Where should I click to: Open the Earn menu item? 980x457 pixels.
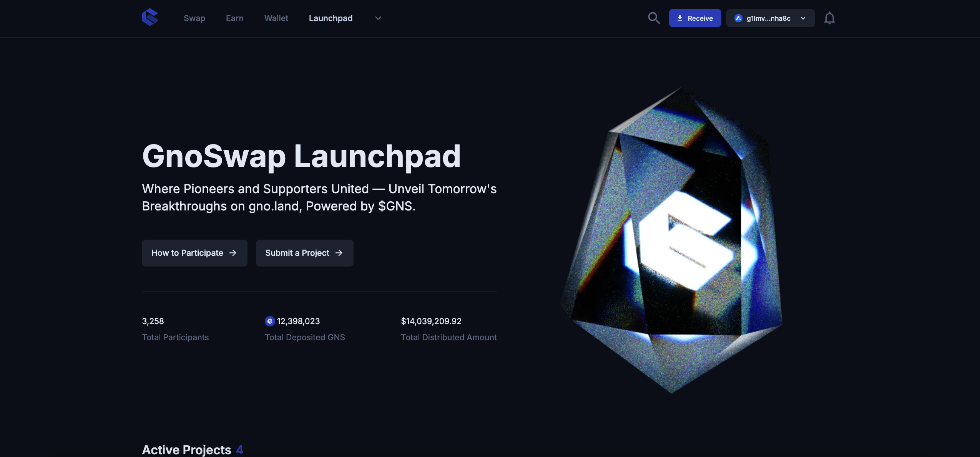(235, 18)
